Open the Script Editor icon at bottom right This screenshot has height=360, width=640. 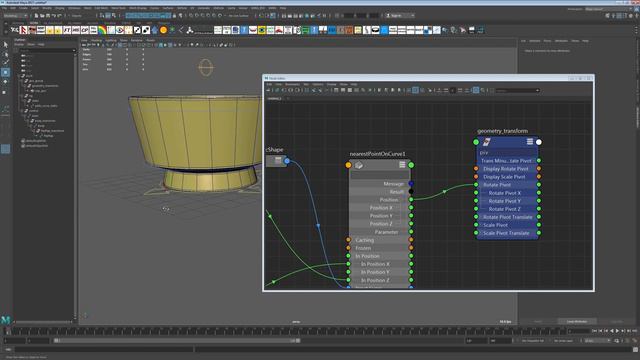[635, 349]
